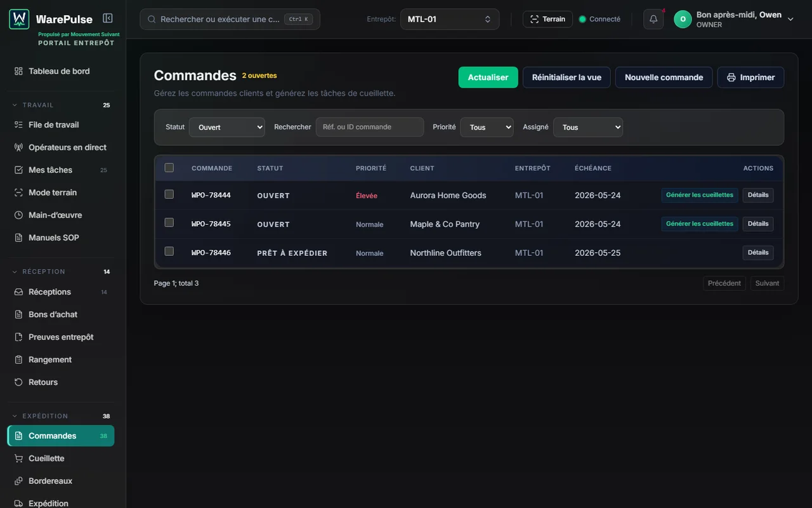Click Retours arrow icon
The height and width of the screenshot is (508, 812).
(x=18, y=382)
